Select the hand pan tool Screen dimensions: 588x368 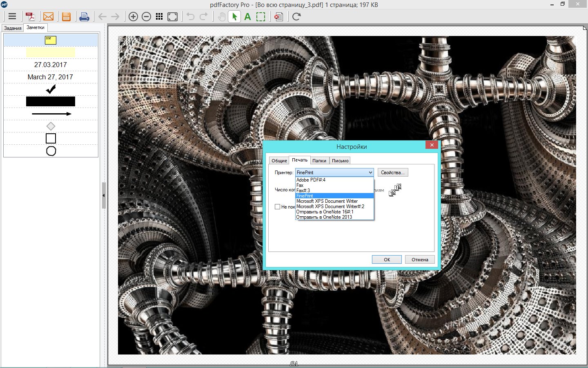click(221, 16)
